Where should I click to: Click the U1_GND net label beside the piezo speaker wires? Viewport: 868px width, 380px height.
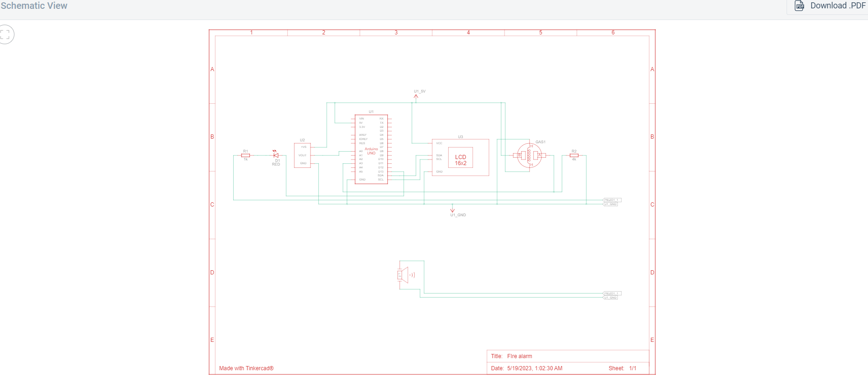(x=611, y=298)
